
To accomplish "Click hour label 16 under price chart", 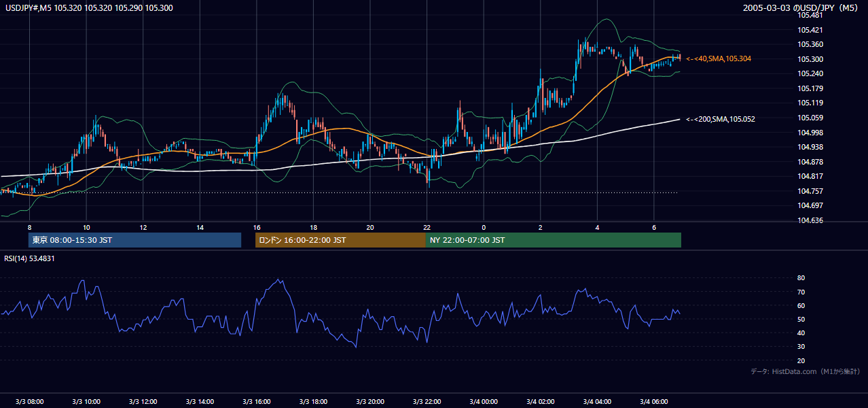I will point(257,226).
